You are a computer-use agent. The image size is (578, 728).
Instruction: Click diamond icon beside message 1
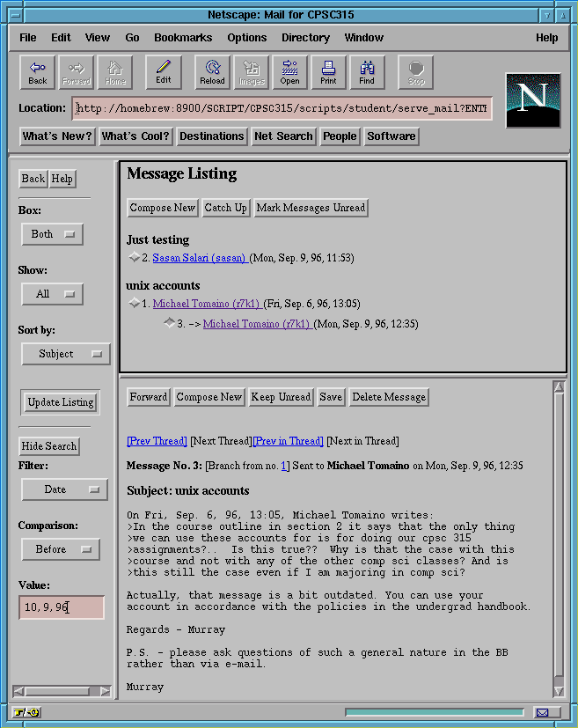[x=134, y=303]
